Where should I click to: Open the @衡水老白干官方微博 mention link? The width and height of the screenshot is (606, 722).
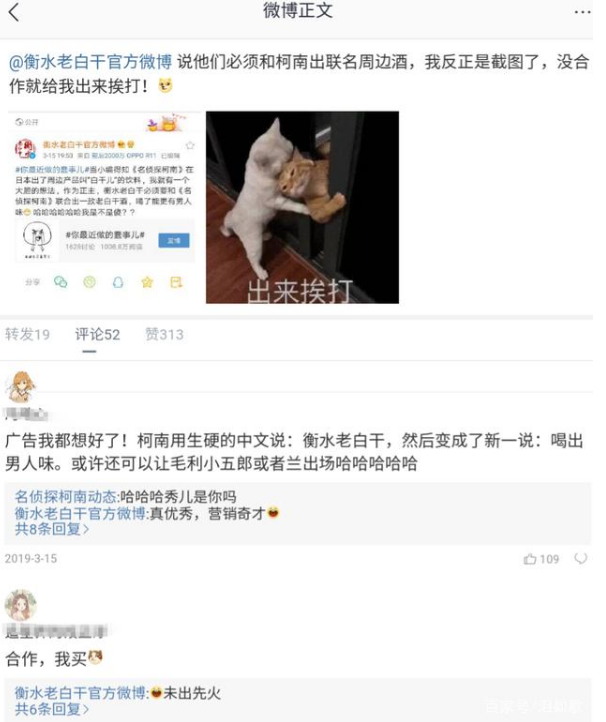pyautogui.click(x=90, y=62)
